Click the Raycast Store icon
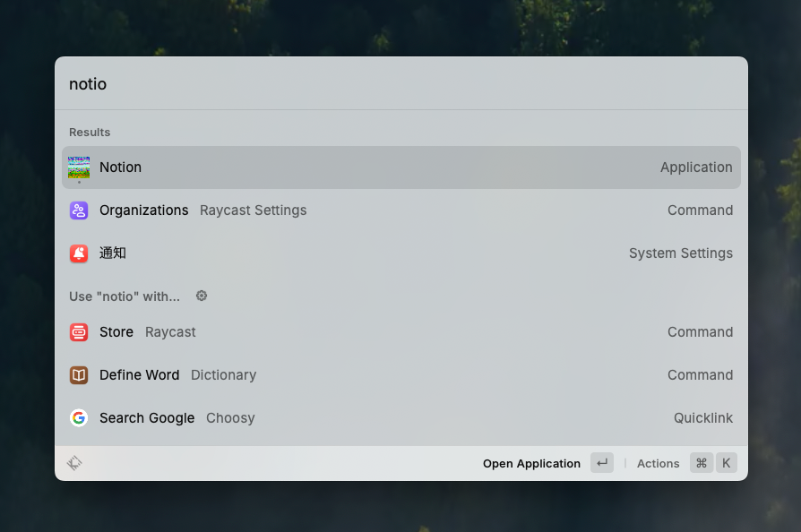The height and width of the screenshot is (532, 801). tap(79, 332)
